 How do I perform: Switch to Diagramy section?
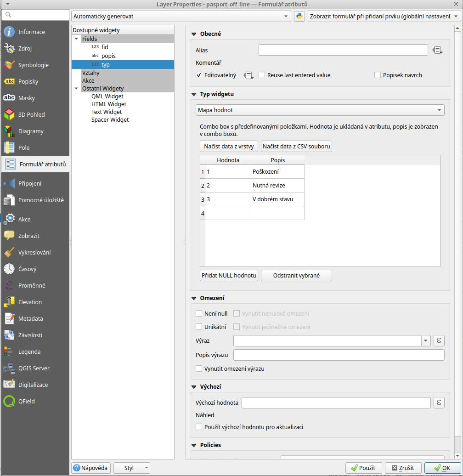[31, 131]
